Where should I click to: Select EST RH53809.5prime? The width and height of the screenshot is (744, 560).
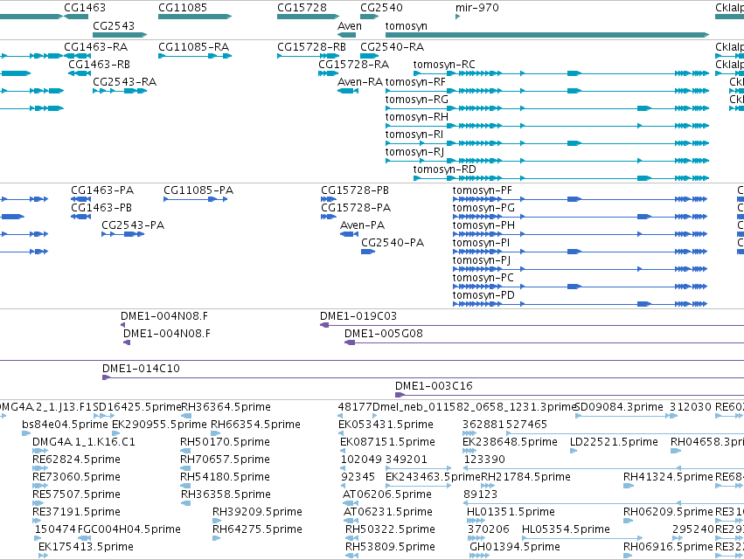tap(351, 556)
